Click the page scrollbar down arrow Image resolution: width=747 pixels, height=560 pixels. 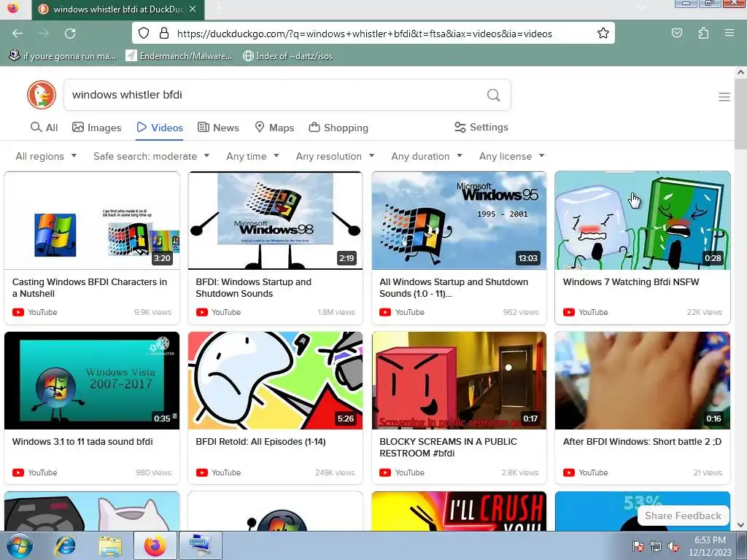tap(740, 525)
